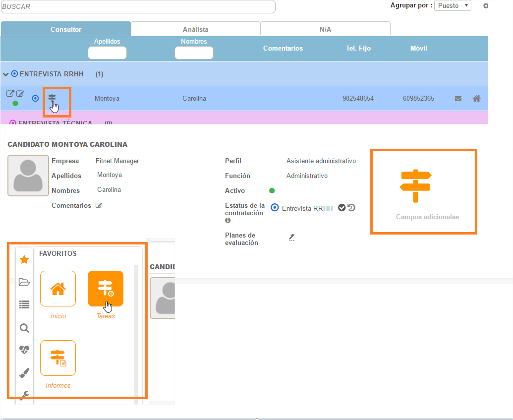Go to Inicio from the favorites panel
This screenshot has width=513, height=420.
(58, 289)
